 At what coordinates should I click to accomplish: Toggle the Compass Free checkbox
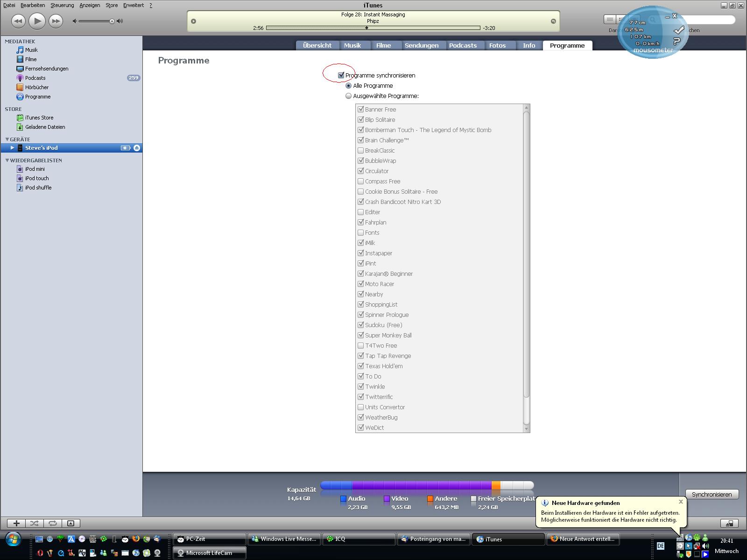coord(360,181)
